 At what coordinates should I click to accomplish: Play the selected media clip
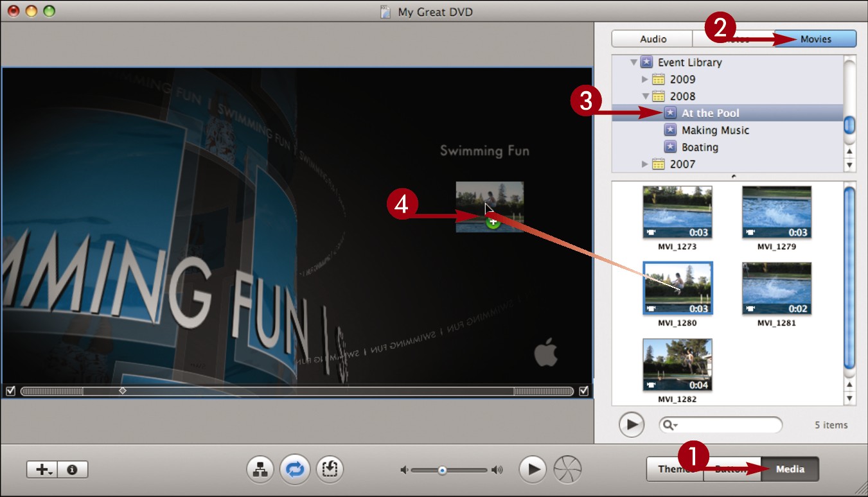click(632, 424)
